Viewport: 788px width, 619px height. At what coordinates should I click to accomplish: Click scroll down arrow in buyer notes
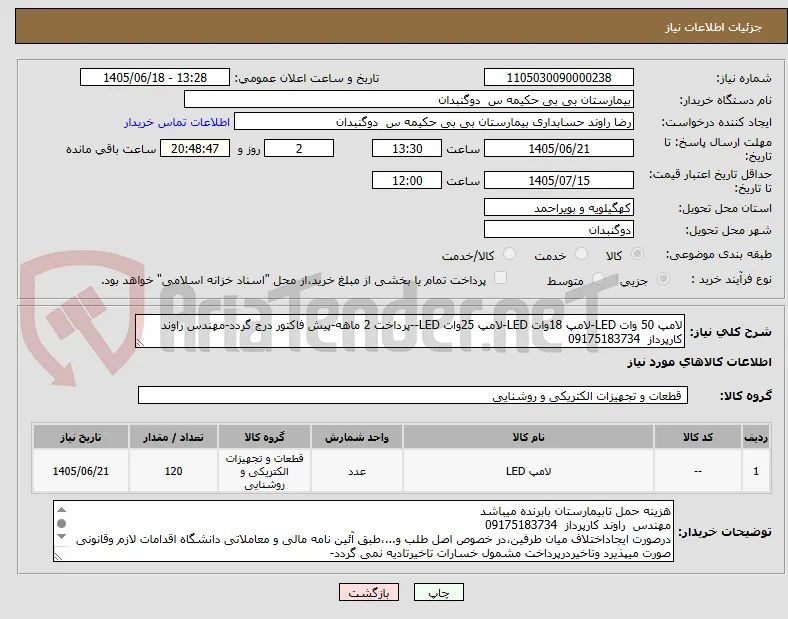tap(61, 537)
